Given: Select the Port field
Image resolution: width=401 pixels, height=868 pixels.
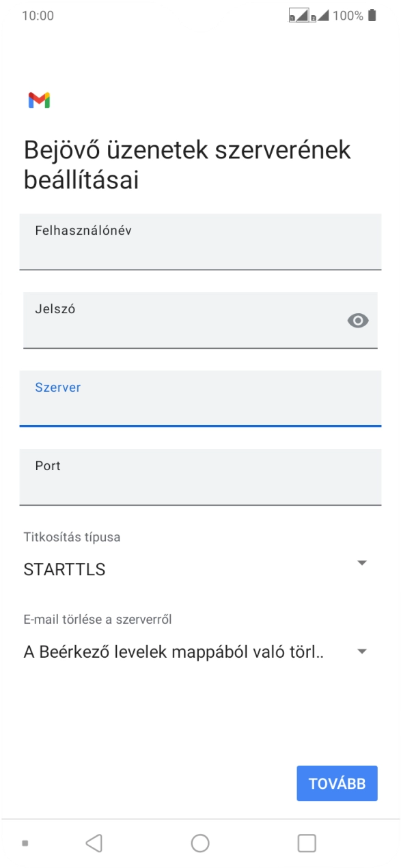Looking at the screenshot, I should 200,477.
